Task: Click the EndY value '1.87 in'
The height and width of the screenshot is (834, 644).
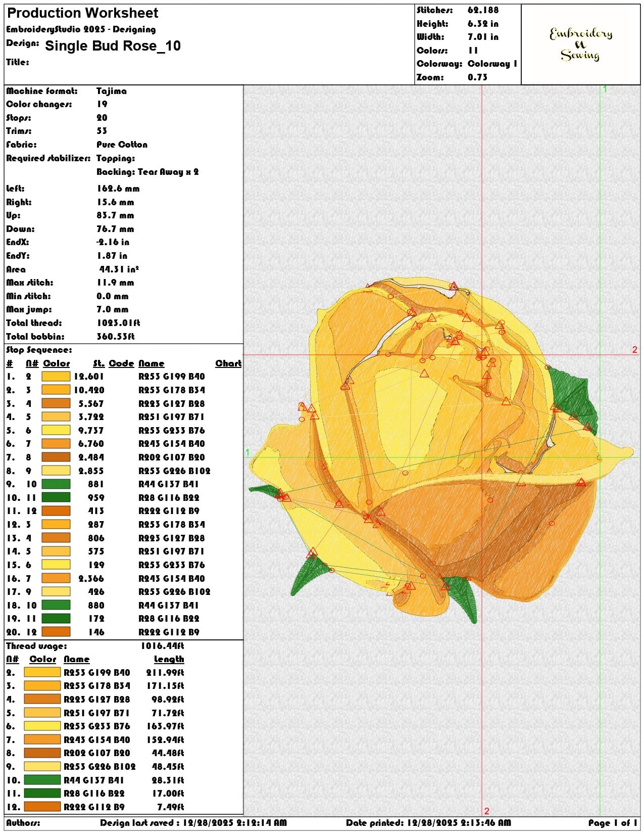Action: [x=112, y=256]
